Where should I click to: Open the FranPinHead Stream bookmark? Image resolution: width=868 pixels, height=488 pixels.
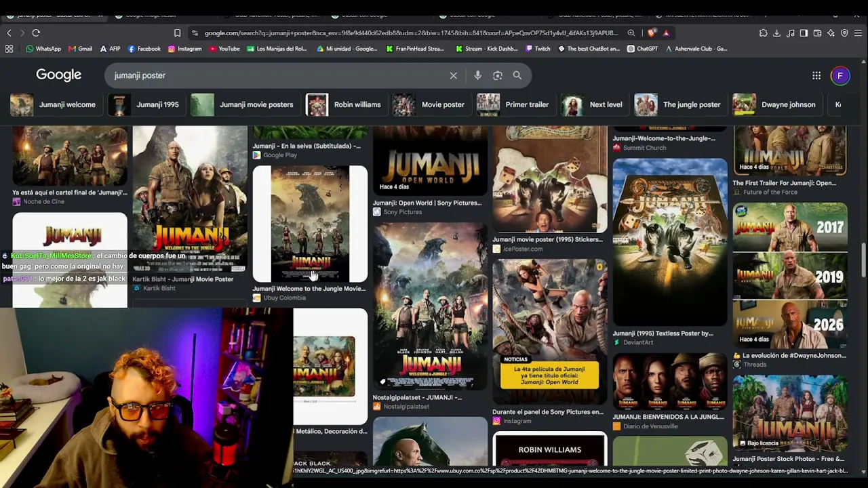pos(415,49)
